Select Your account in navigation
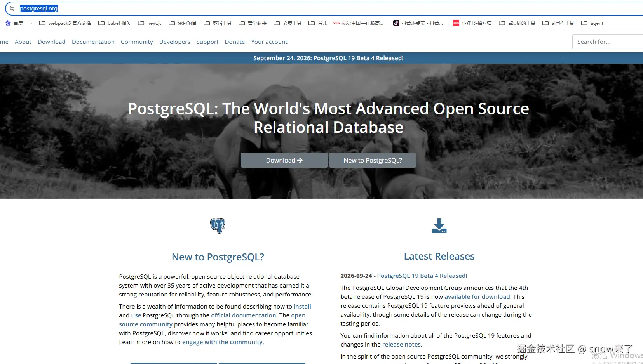The height and width of the screenshot is (364, 643). [x=269, y=42]
